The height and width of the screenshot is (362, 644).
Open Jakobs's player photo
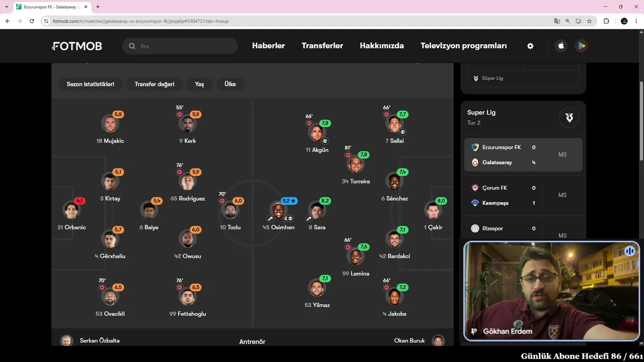(x=394, y=296)
